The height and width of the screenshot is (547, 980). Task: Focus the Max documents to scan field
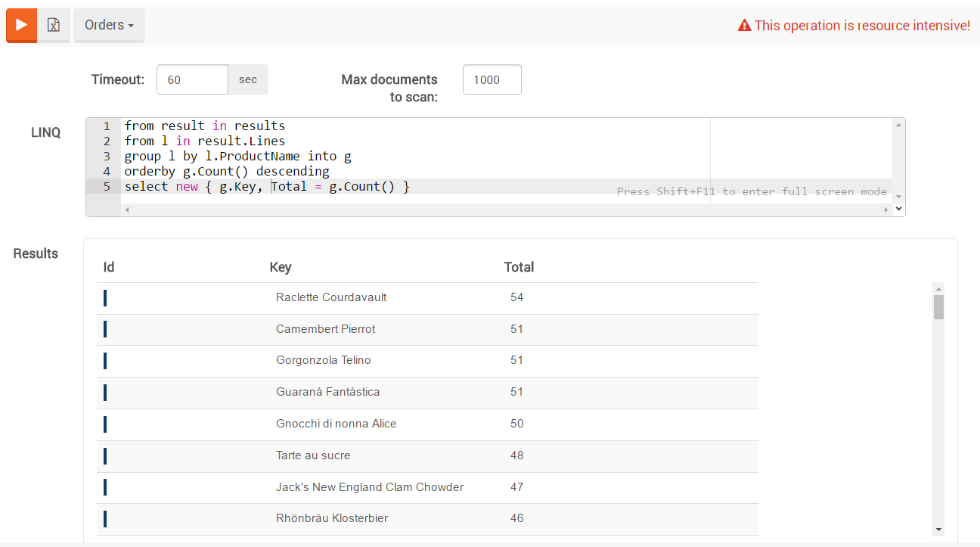[x=492, y=79]
